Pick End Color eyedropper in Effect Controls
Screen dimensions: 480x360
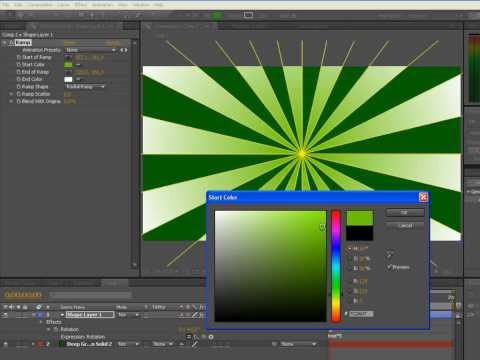point(78,79)
